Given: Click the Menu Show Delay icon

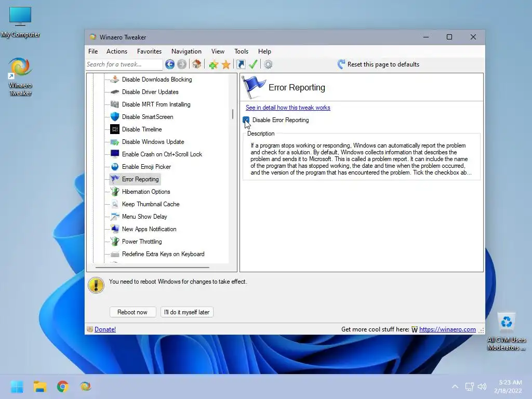Looking at the screenshot, I should click(115, 217).
